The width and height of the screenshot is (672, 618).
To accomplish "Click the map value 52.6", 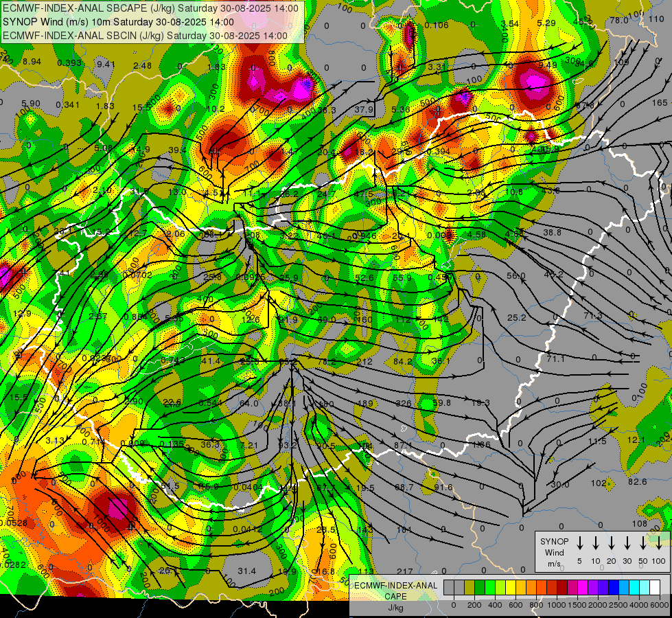I will pos(364,277).
